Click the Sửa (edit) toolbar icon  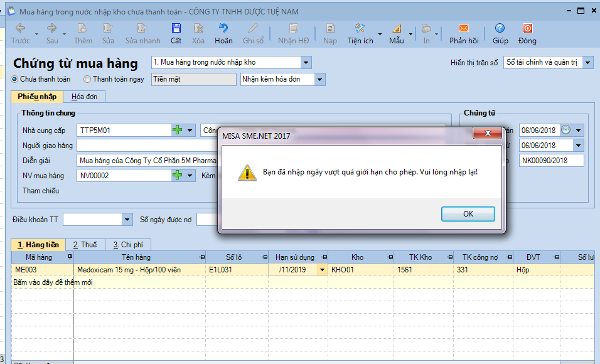coord(108,28)
